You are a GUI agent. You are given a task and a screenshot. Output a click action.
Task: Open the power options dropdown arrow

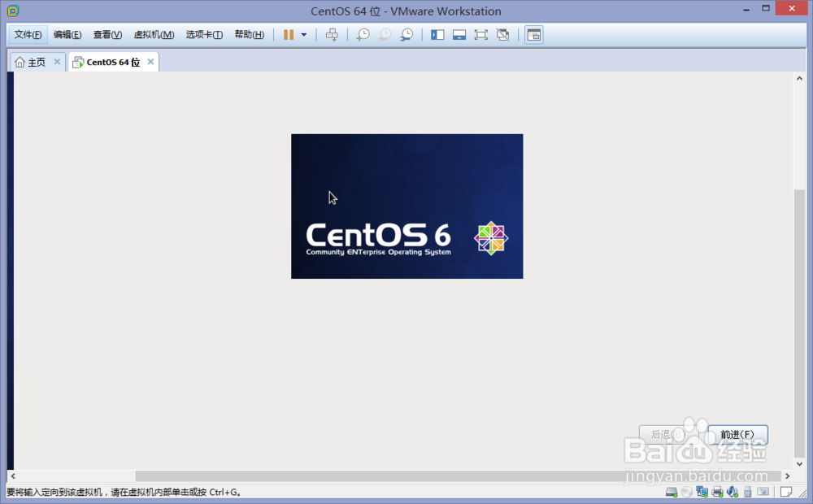(304, 35)
